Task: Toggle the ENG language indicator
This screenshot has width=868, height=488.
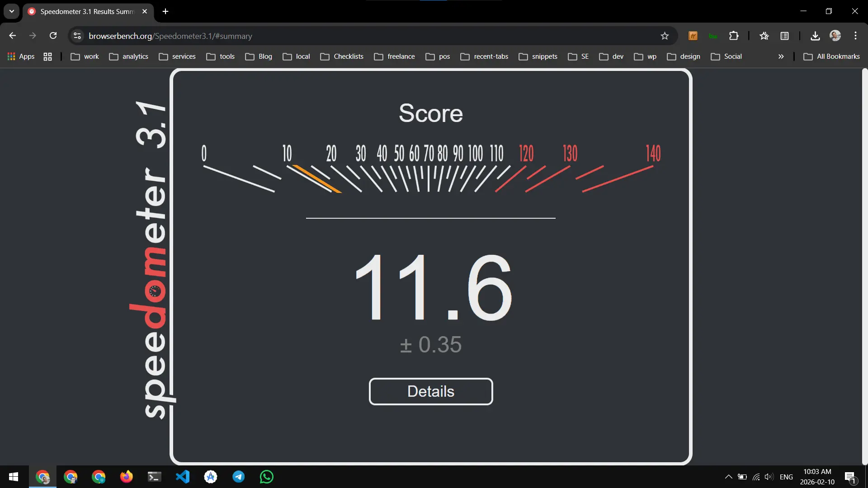Action: [787, 477]
